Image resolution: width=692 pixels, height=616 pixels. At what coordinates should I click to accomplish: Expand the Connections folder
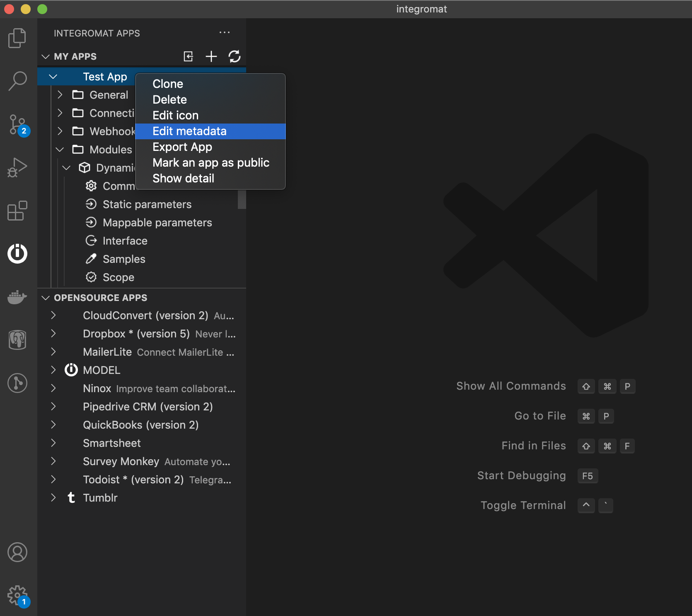60,113
